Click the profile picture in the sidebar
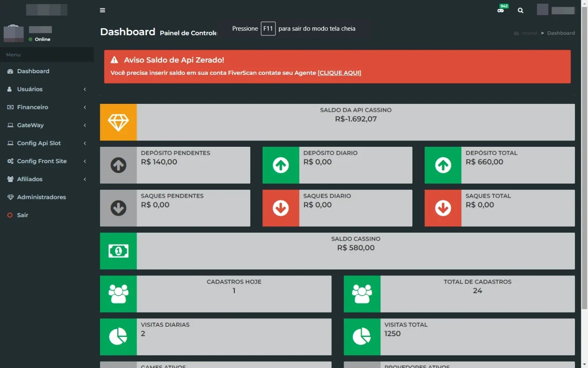The height and width of the screenshot is (368, 588). [13, 33]
